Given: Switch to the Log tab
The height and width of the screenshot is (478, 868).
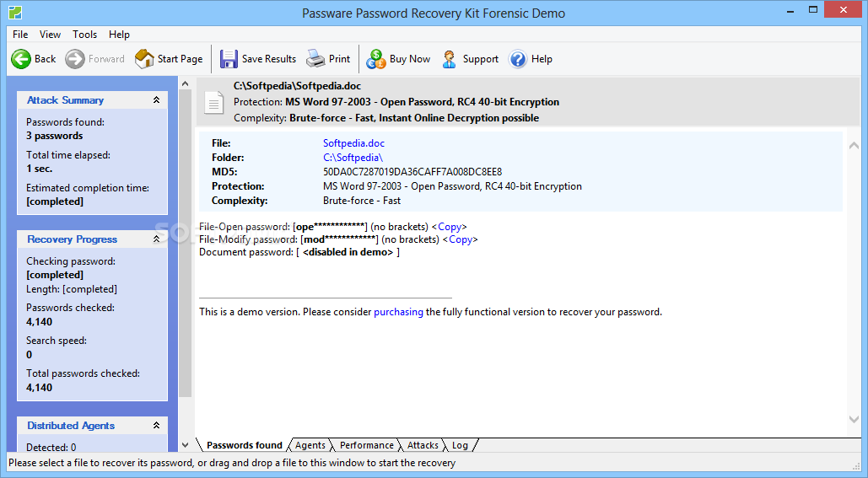Looking at the screenshot, I should (460, 445).
